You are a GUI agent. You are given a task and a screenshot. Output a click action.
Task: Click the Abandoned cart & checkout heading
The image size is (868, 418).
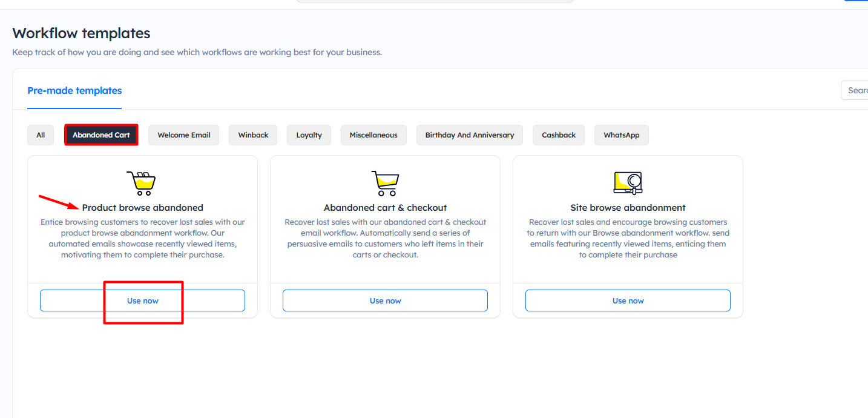point(385,207)
